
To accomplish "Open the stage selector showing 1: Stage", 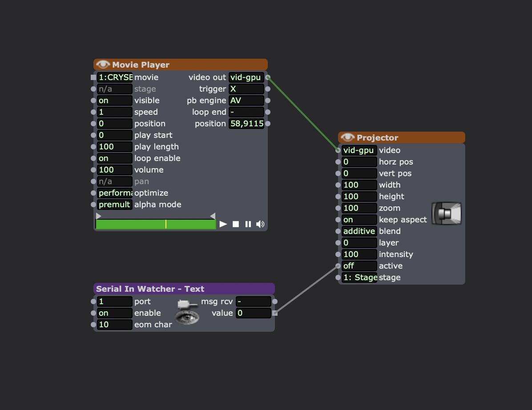I will tap(359, 277).
